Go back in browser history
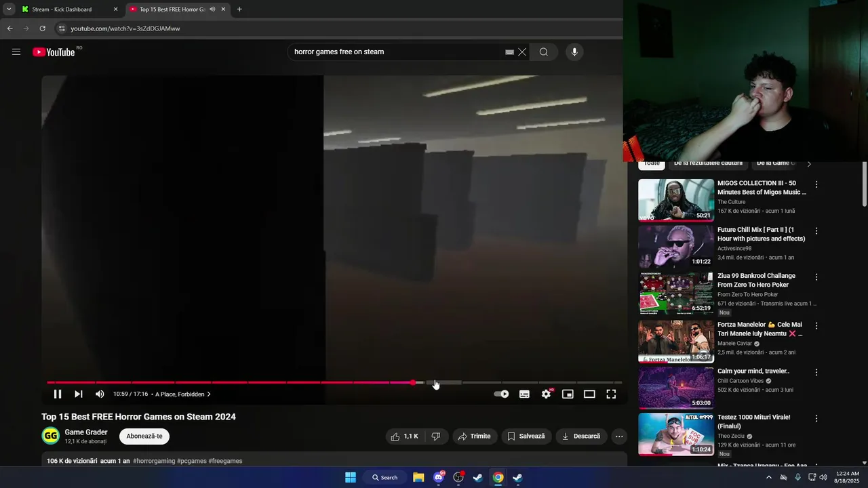This screenshot has width=868, height=488. [9, 28]
